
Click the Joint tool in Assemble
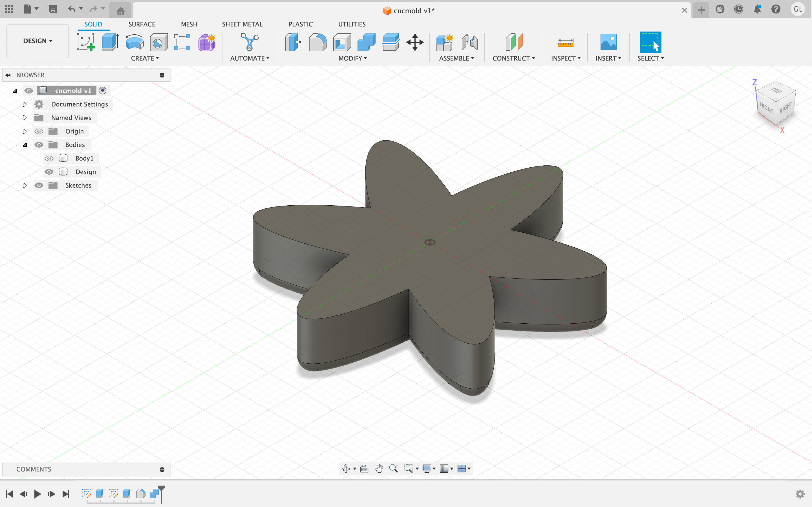(x=469, y=42)
